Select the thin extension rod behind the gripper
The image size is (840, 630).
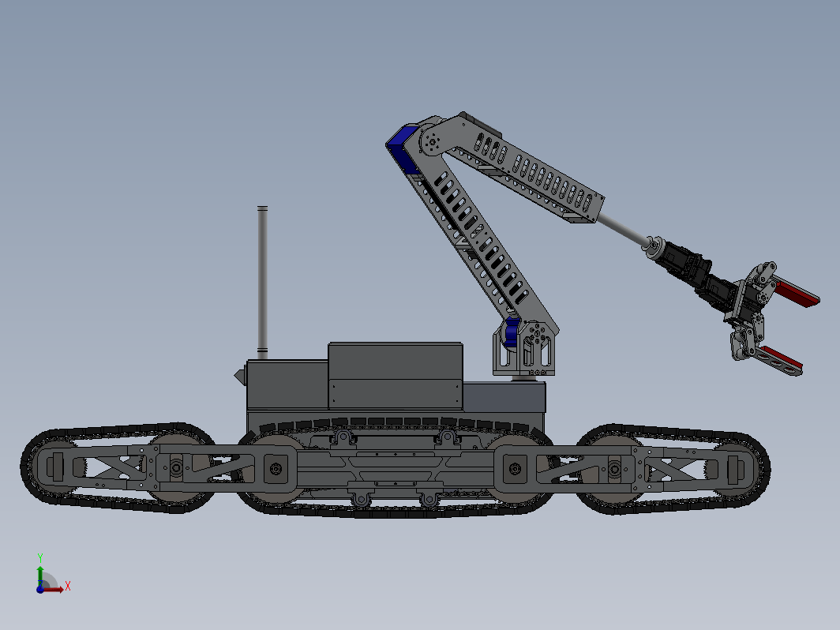[623, 229]
